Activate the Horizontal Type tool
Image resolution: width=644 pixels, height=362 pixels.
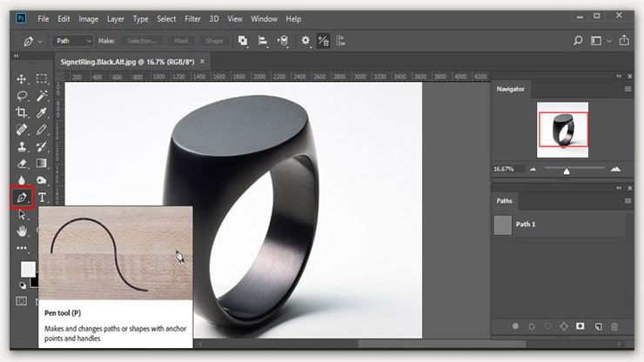coord(42,198)
